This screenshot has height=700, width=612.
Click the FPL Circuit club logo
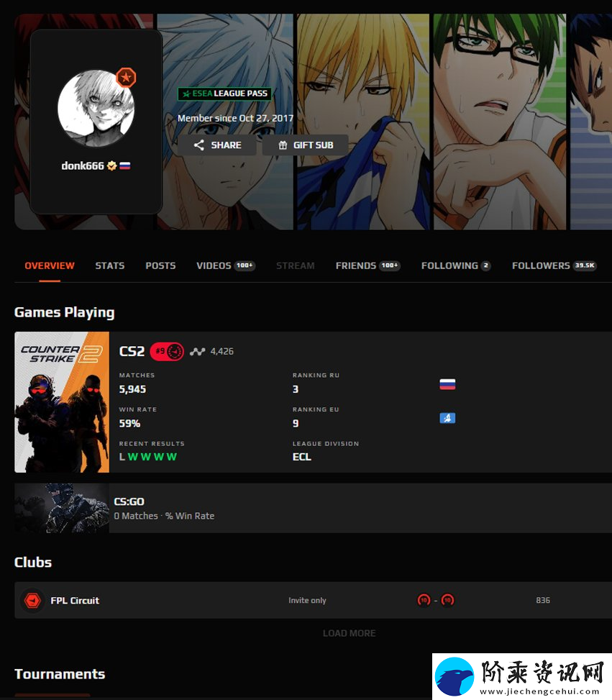(x=32, y=601)
